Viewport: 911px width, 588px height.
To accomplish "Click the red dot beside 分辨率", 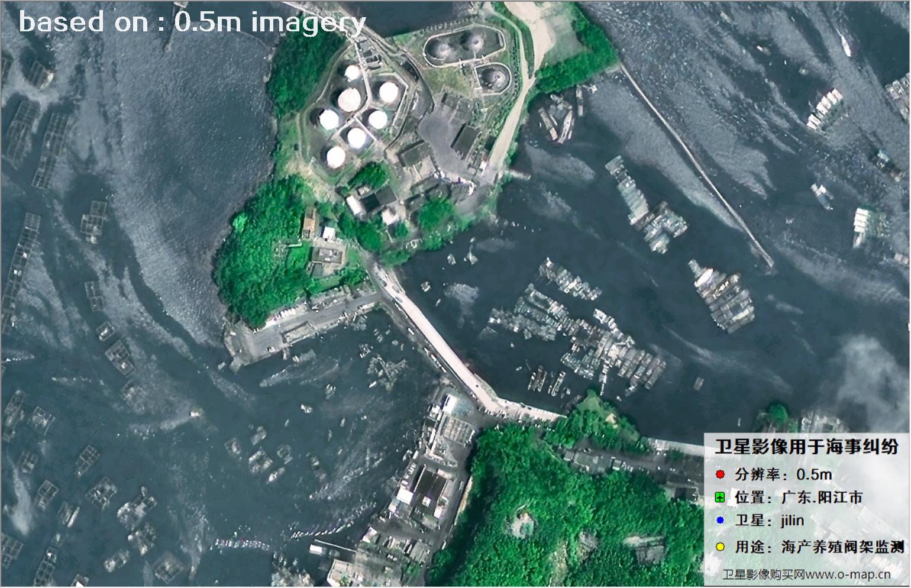I will 720,474.
